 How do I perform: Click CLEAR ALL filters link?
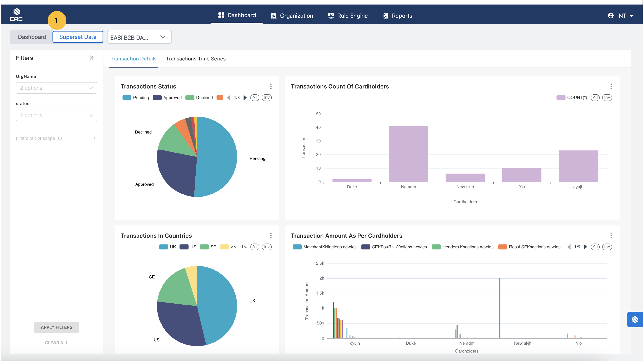[57, 343]
